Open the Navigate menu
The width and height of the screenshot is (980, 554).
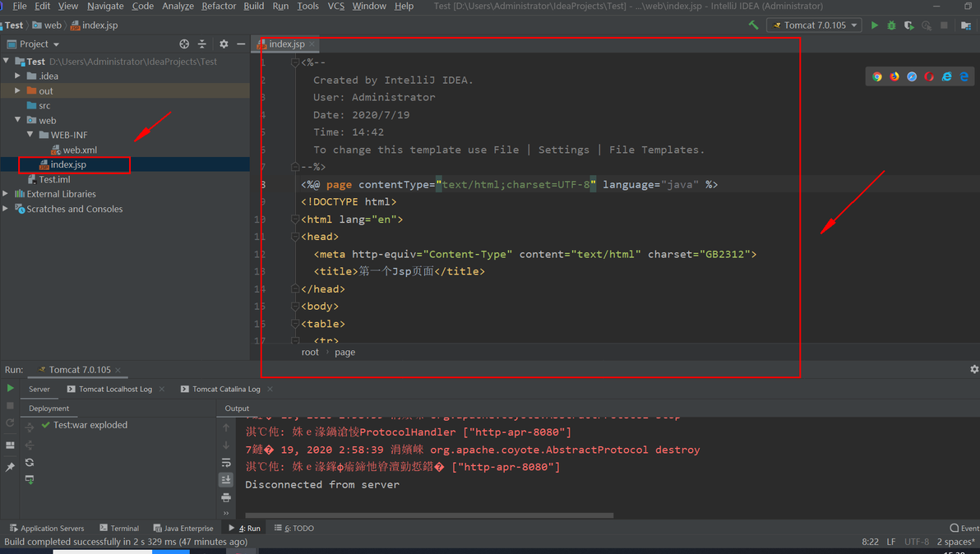(105, 6)
